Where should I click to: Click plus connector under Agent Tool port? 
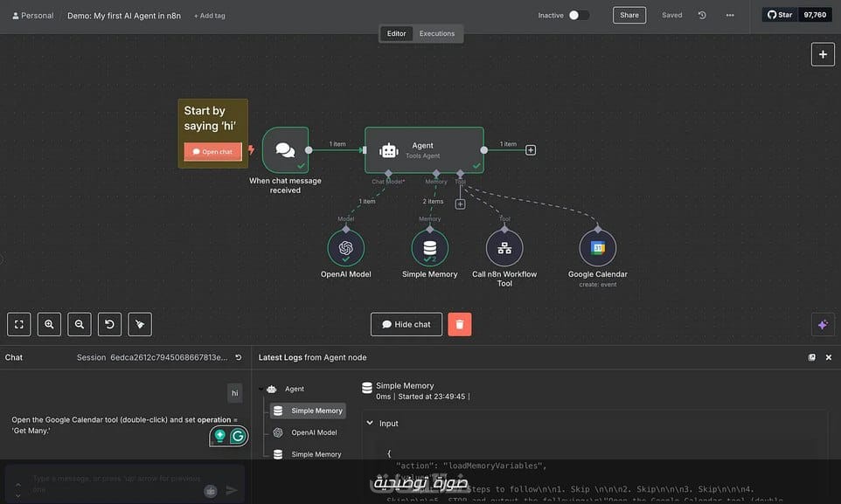[x=460, y=204]
